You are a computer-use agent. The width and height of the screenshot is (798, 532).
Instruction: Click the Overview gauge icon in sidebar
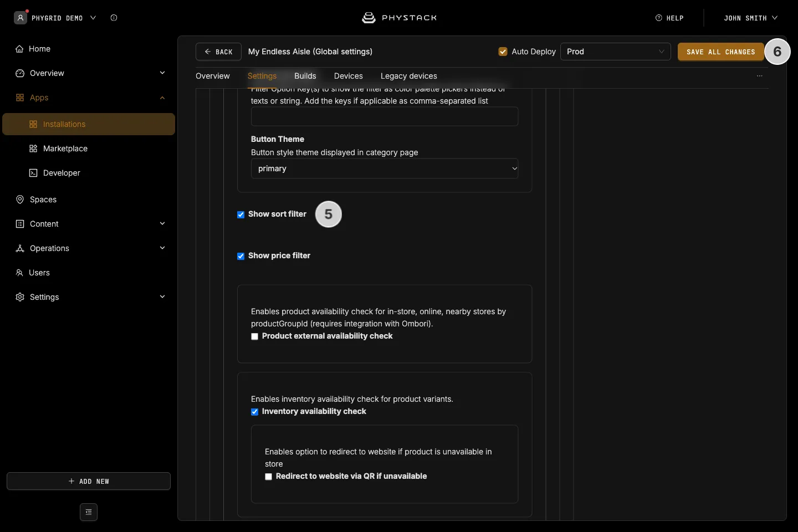click(x=20, y=73)
